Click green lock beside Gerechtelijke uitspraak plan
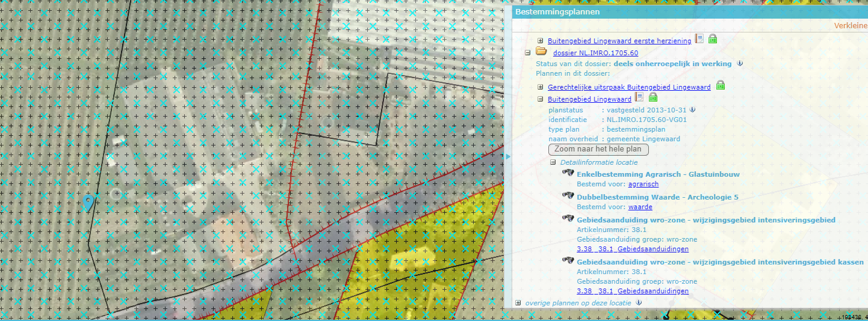The width and height of the screenshot is (868, 321). tap(720, 86)
